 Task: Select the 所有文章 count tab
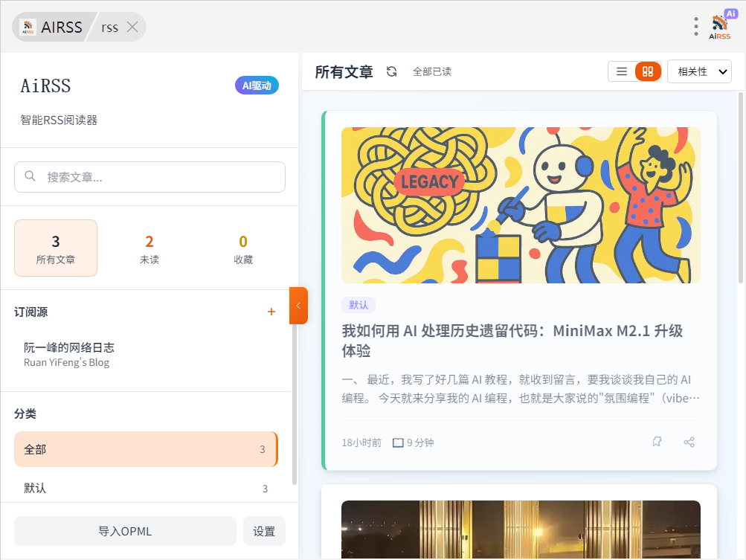click(56, 248)
